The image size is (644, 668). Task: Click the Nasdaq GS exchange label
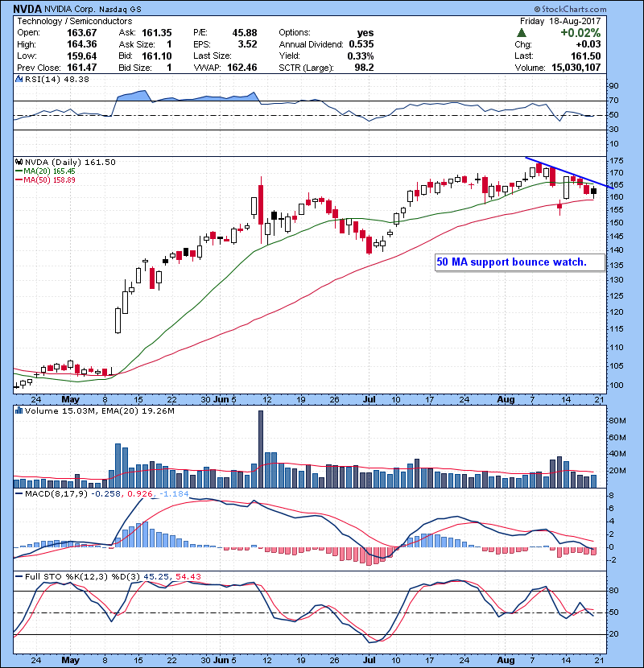click(x=122, y=10)
